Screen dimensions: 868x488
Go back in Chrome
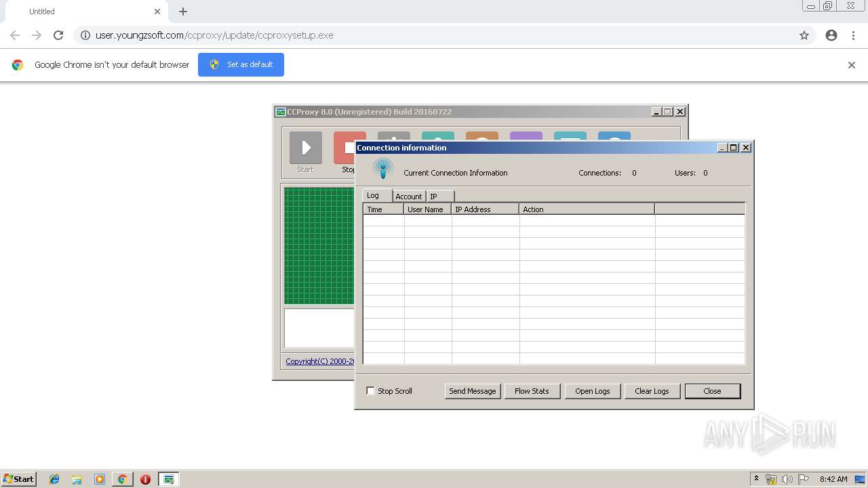(15, 35)
